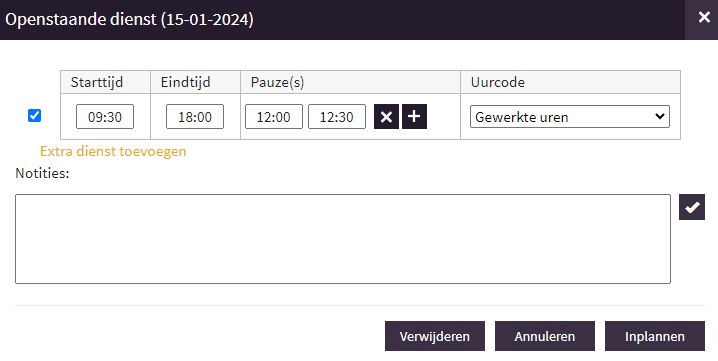Viewport: 718px width, 361px height.
Task: Remove the pause with the X icon
Action: point(386,117)
